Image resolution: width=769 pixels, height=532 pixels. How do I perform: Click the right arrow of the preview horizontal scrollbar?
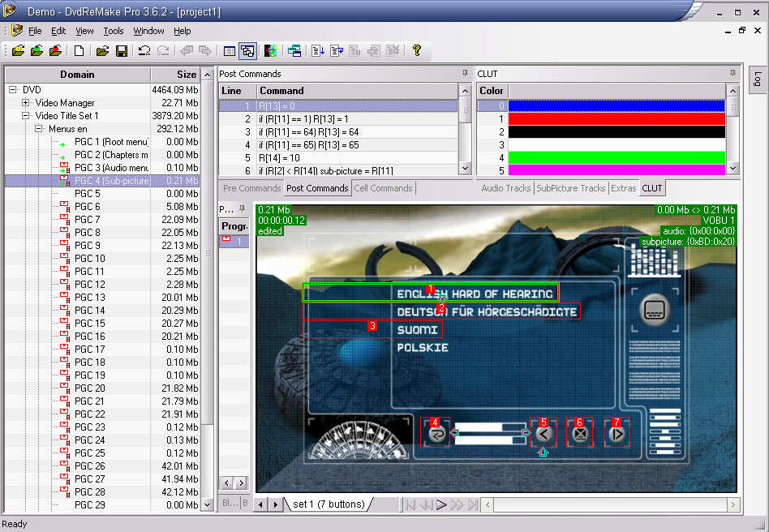732,504
